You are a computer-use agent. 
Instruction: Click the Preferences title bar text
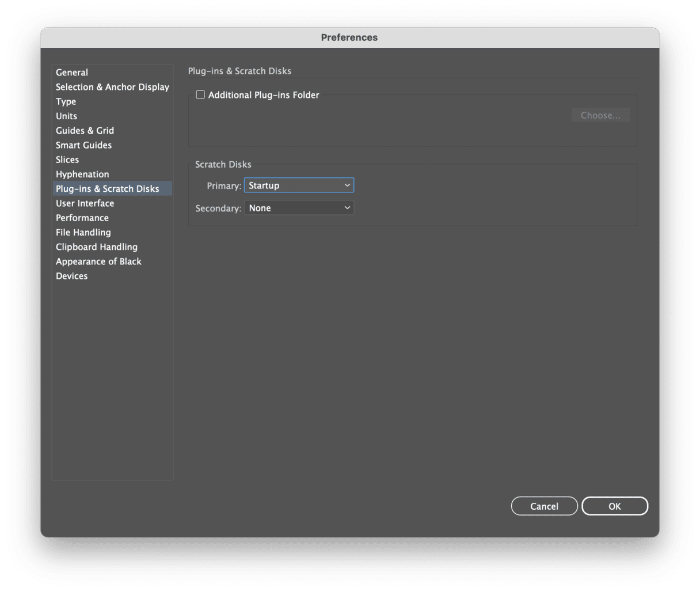tap(349, 37)
